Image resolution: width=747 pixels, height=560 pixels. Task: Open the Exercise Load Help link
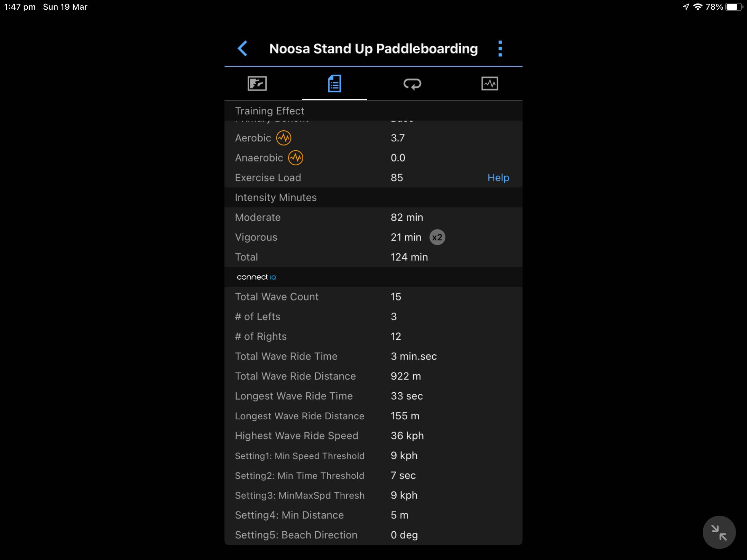coord(498,178)
